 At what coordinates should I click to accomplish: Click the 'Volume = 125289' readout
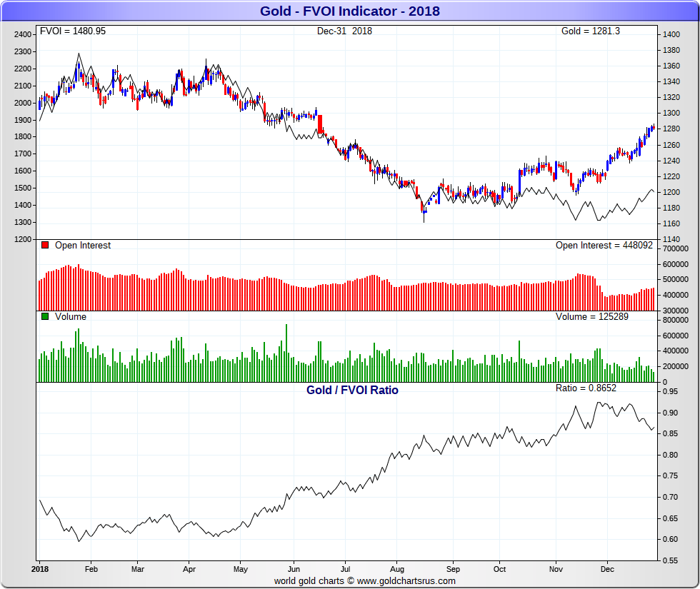[x=592, y=317]
